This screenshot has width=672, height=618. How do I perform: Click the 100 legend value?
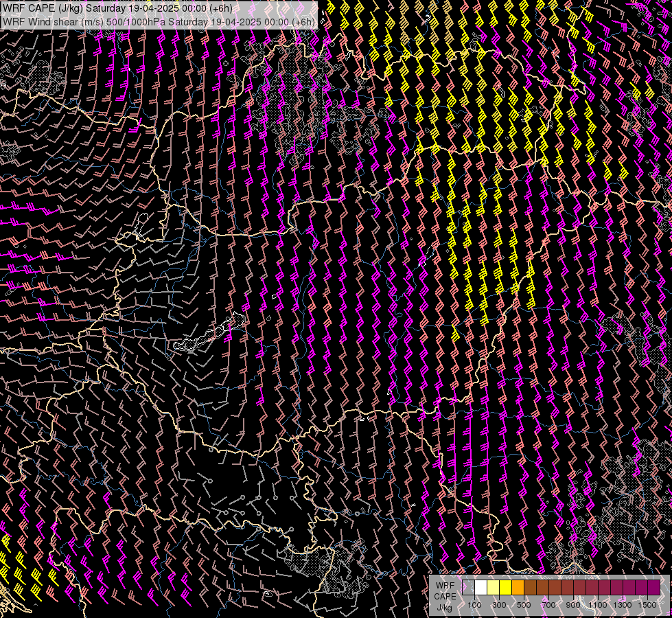coord(474,605)
